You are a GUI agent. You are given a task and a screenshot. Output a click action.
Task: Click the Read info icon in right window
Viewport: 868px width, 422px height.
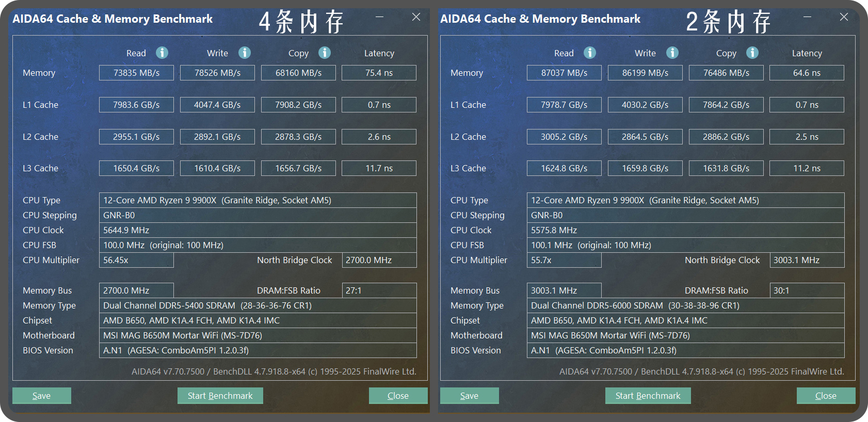590,53
